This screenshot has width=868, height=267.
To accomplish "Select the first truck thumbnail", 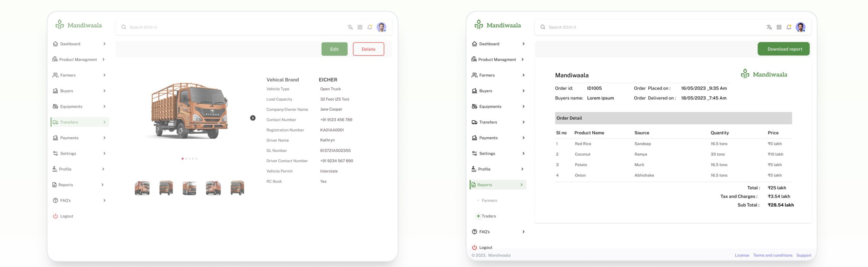I will (x=142, y=188).
